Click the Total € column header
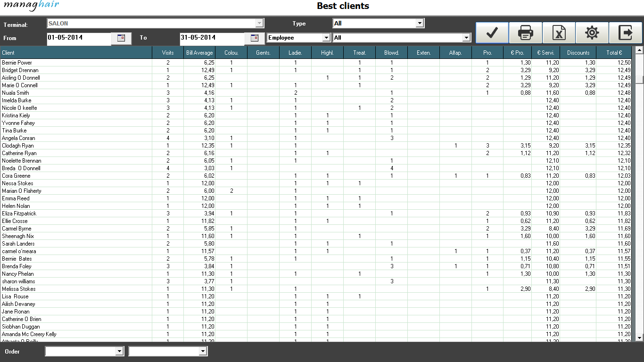The image size is (644, 362). [x=614, y=53]
